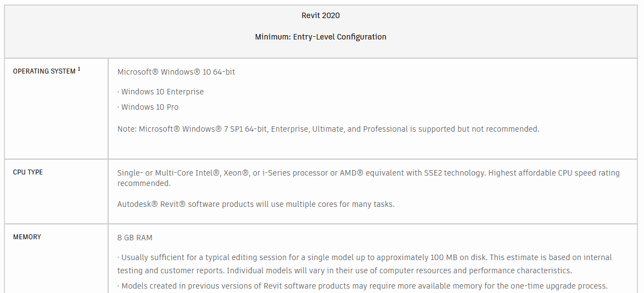Click the Microsoft Windows 10 64-bit text
The height and width of the screenshot is (293, 644).
[176, 72]
